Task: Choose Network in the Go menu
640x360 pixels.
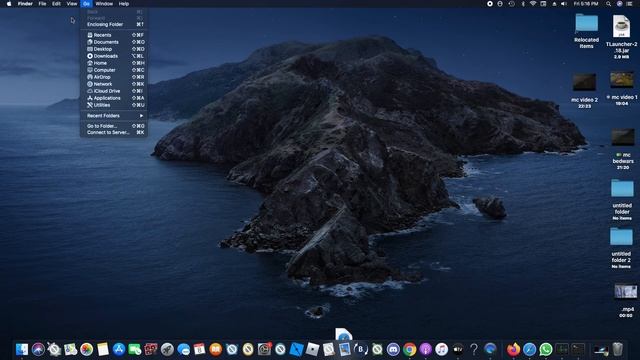Action: (114, 84)
